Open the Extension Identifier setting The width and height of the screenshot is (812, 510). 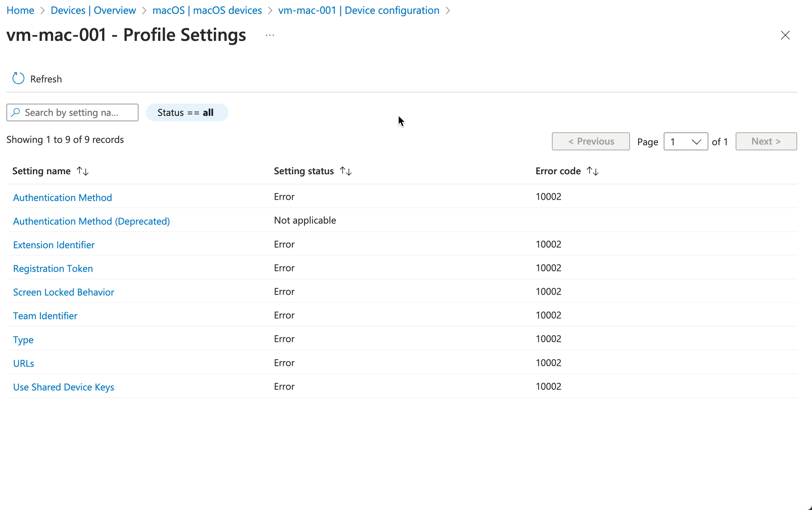pyautogui.click(x=54, y=245)
